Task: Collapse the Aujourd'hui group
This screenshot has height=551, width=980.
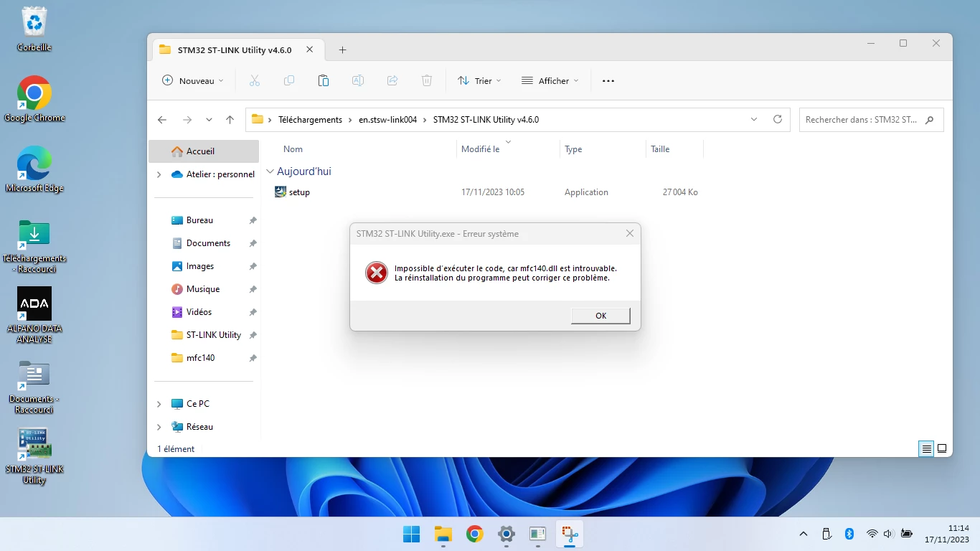Action: (270, 171)
